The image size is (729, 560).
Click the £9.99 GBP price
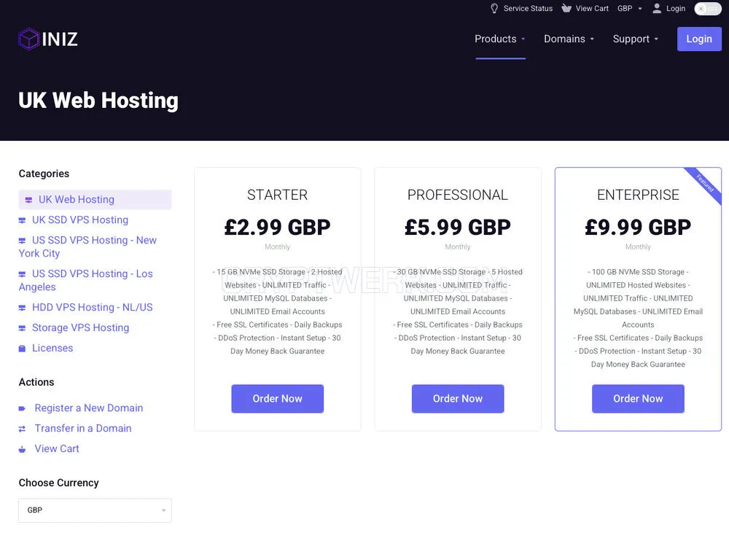tap(638, 227)
